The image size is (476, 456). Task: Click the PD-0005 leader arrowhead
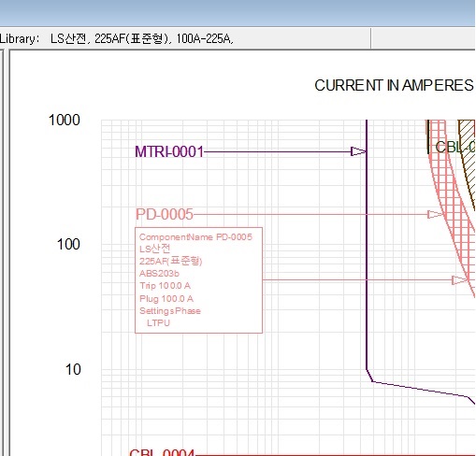coord(435,214)
